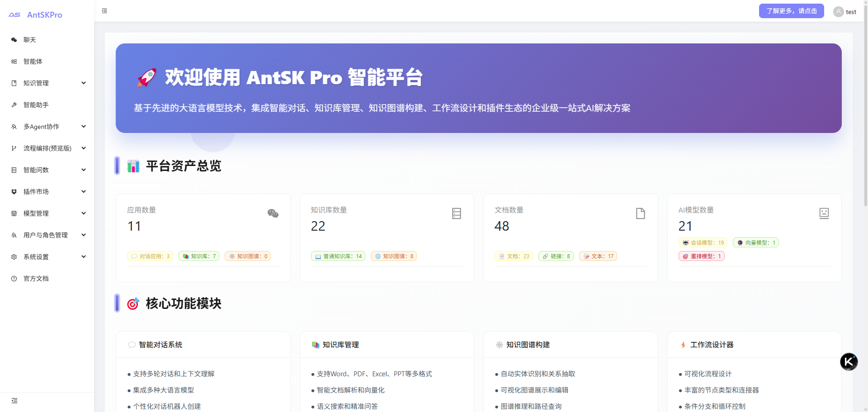
Task: Click the 智能问数 table icon
Action: 14,170
